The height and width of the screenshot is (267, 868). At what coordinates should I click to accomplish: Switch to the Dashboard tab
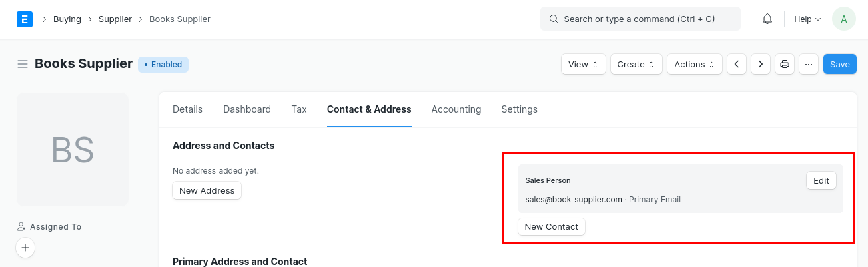[247, 109]
